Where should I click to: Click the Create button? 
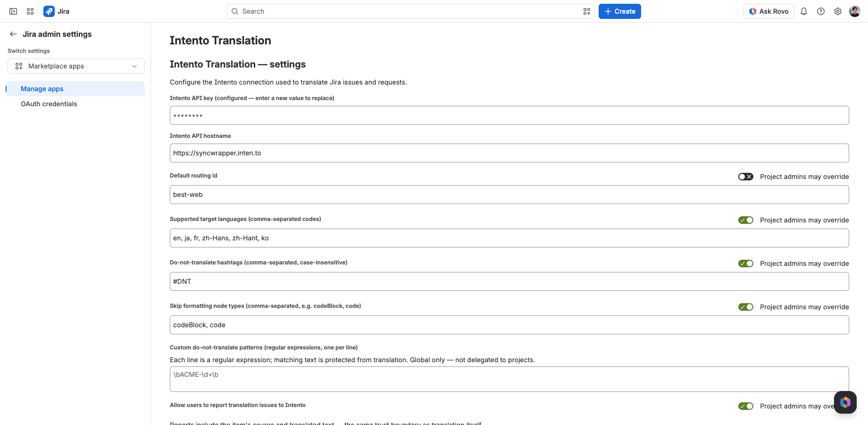click(x=619, y=11)
